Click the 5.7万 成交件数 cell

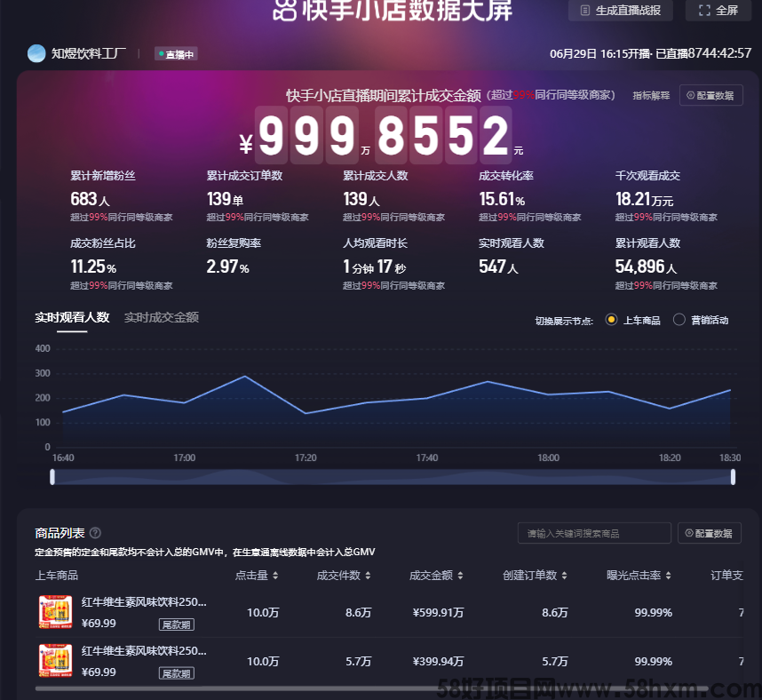pos(358,661)
